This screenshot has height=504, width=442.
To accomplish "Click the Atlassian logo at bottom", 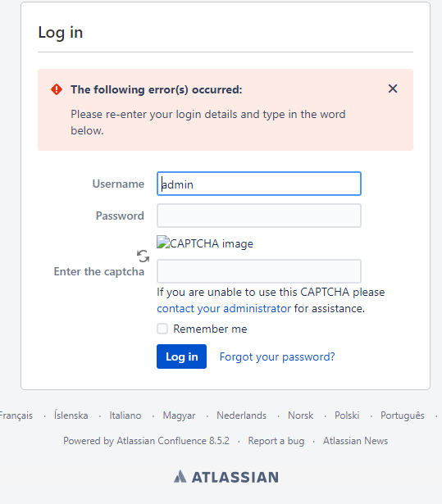I will pyautogui.click(x=226, y=477).
